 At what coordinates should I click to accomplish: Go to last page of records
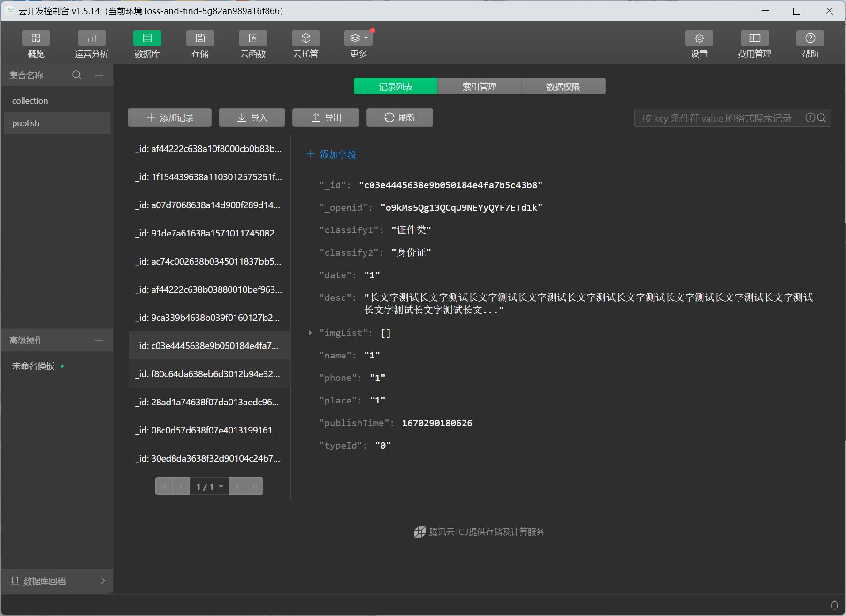point(255,487)
